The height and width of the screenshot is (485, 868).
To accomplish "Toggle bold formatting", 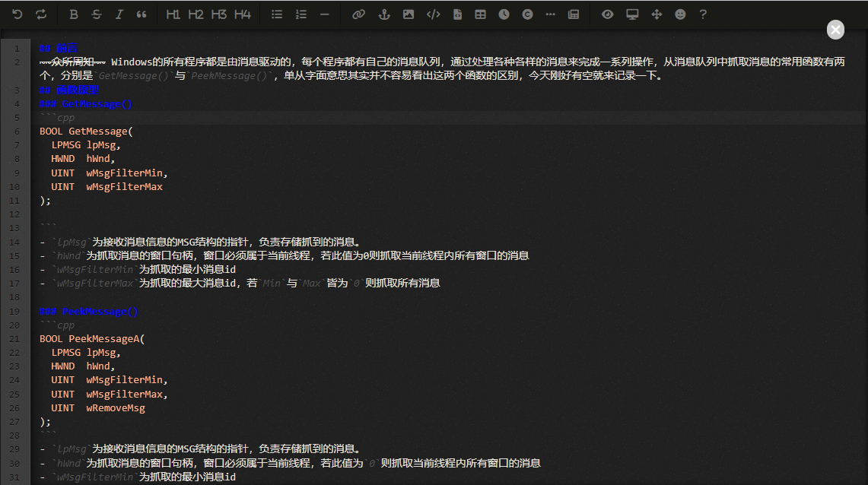I will tap(72, 14).
